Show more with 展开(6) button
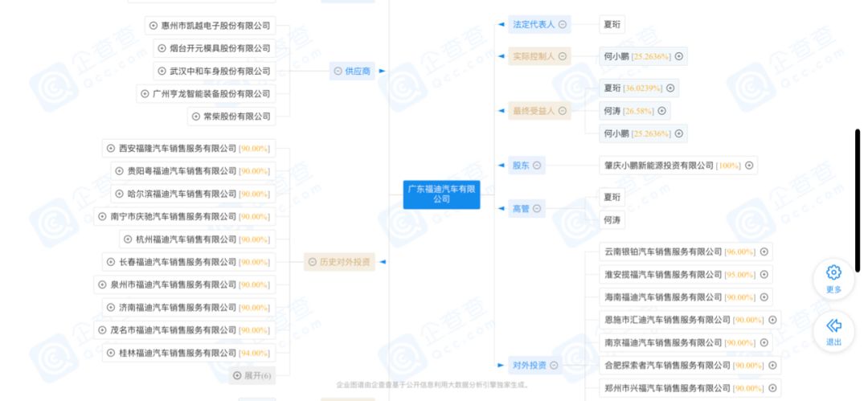The width and height of the screenshot is (868, 401). (252, 375)
